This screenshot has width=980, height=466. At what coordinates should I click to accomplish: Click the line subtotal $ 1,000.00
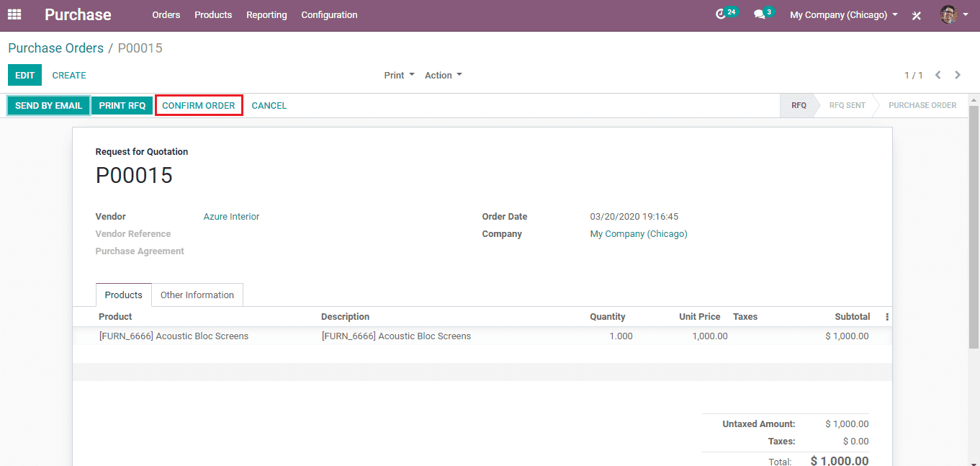(x=847, y=336)
